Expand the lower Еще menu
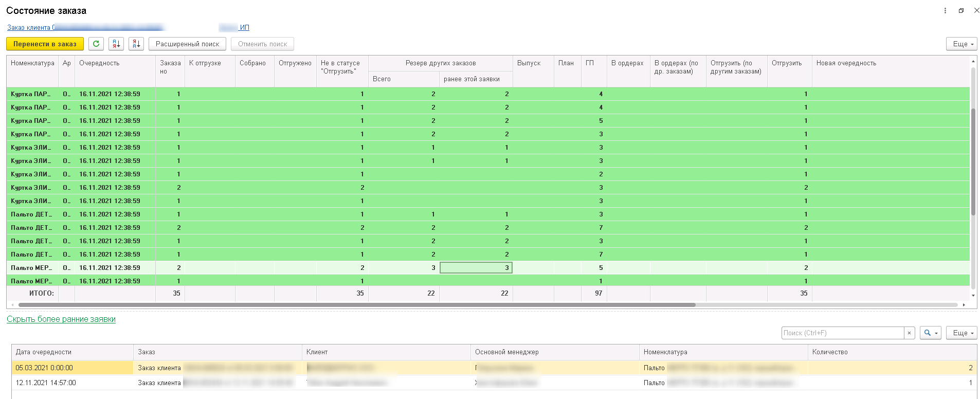980x399 pixels. [961, 333]
